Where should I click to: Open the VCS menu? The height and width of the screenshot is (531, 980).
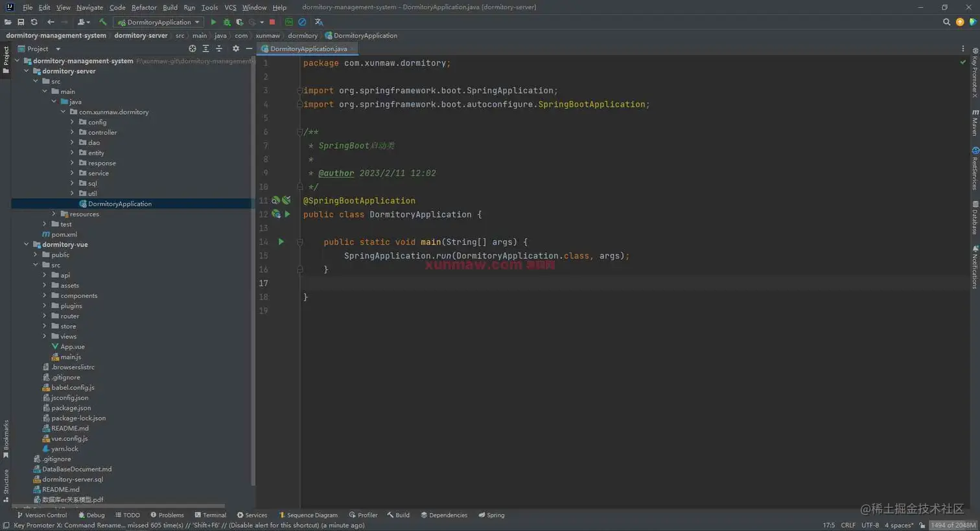(x=230, y=7)
